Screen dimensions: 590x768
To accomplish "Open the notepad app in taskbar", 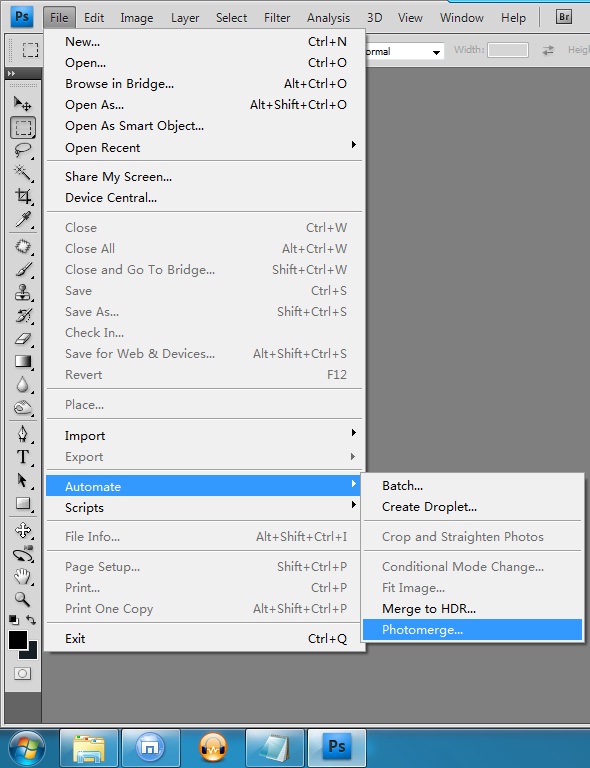I will click(x=275, y=748).
